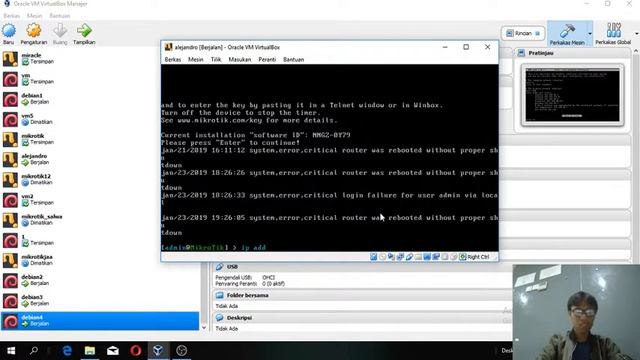Toggle the Rincian details view button
This screenshot has width=640, height=360.
(523, 33)
